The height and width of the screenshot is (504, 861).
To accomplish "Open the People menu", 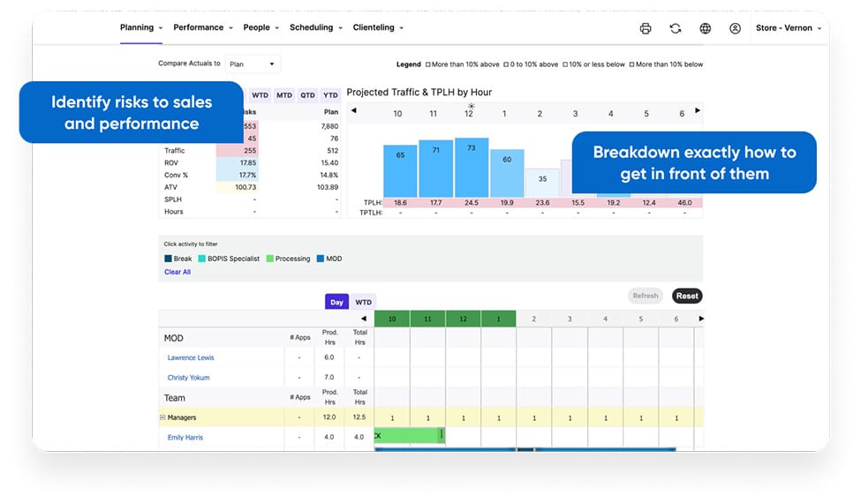I will click(x=261, y=27).
